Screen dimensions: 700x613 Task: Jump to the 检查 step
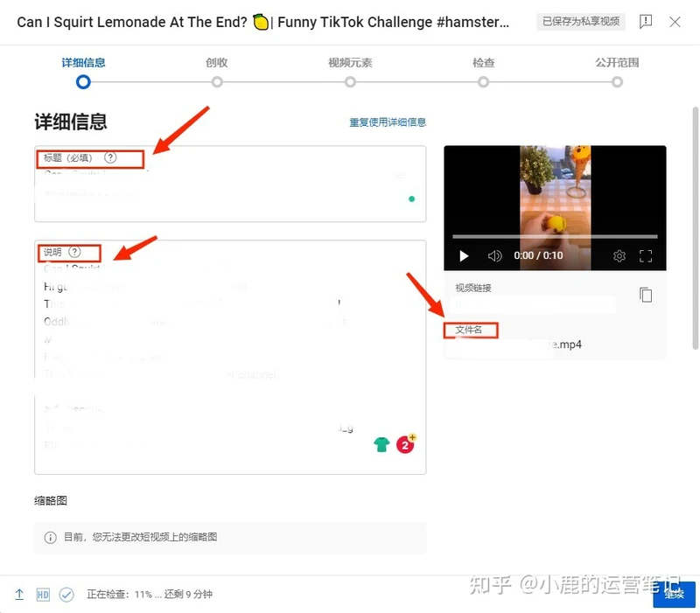click(484, 72)
